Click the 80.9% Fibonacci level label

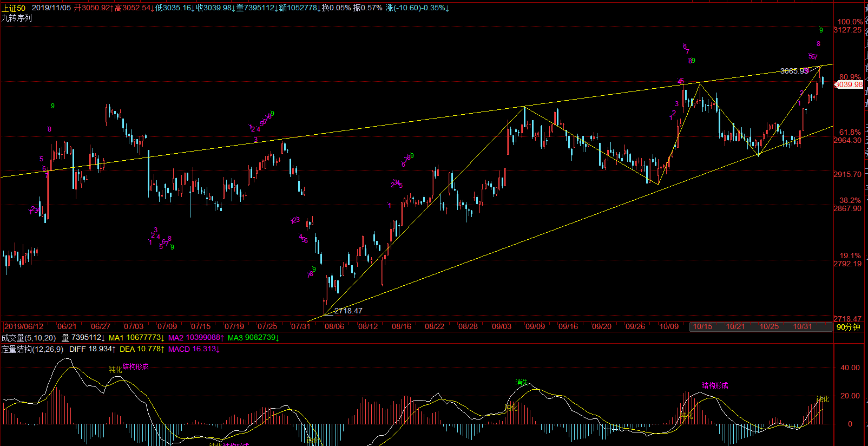850,77
